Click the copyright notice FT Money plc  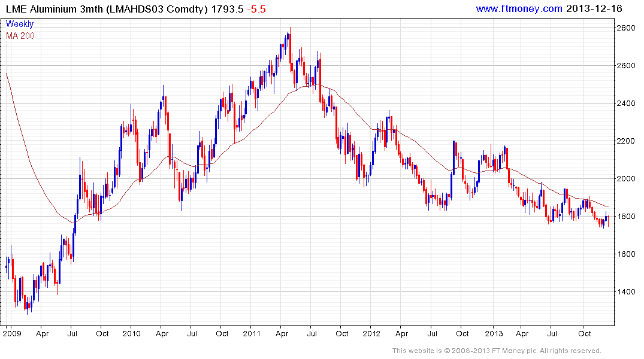pyautogui.click(x=497, y=351)
